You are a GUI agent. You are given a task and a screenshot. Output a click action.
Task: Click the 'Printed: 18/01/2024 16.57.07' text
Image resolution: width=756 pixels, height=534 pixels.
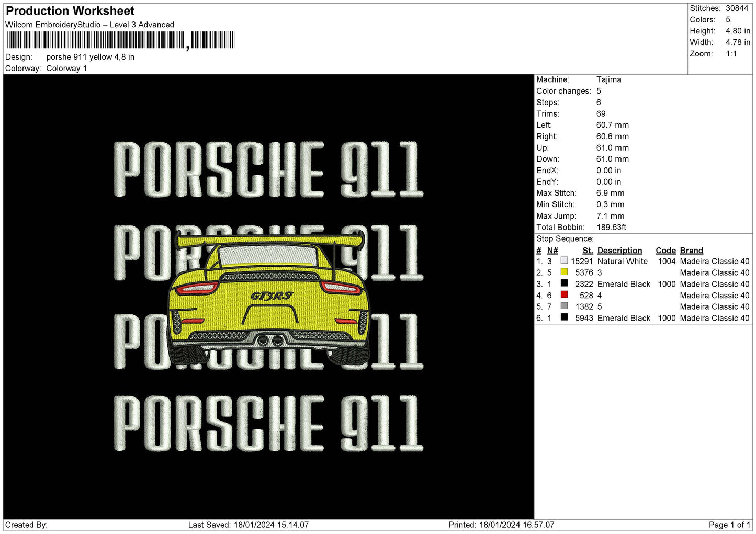coord(501,525)
